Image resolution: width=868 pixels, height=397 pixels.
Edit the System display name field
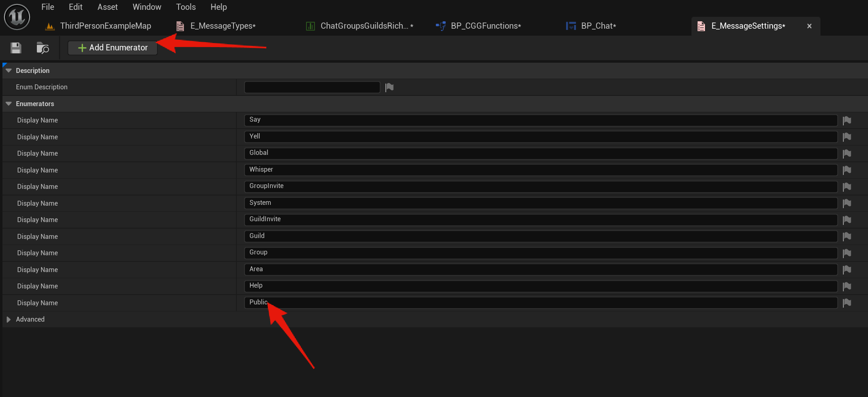[541, 203]
